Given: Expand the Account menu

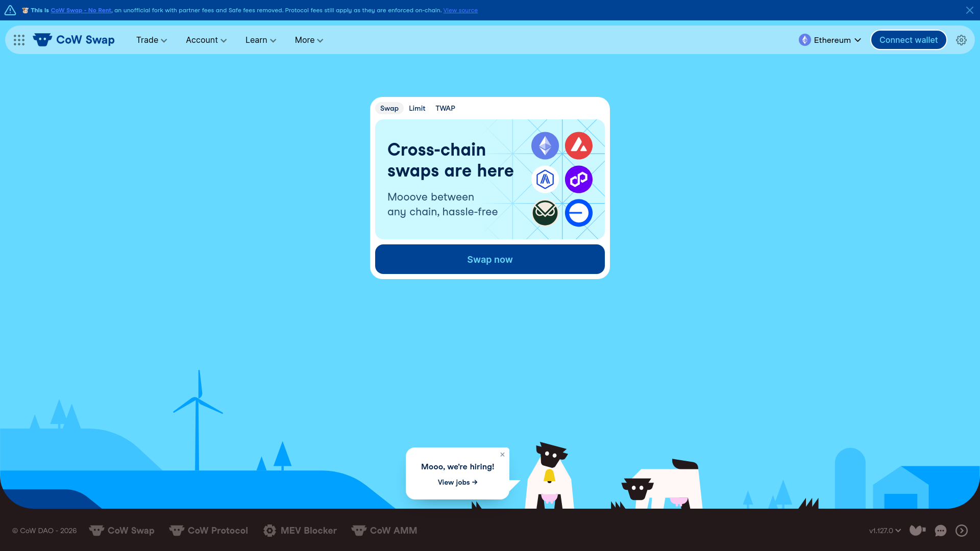Looking at the screenshot, I should click(x=206, y=40).
